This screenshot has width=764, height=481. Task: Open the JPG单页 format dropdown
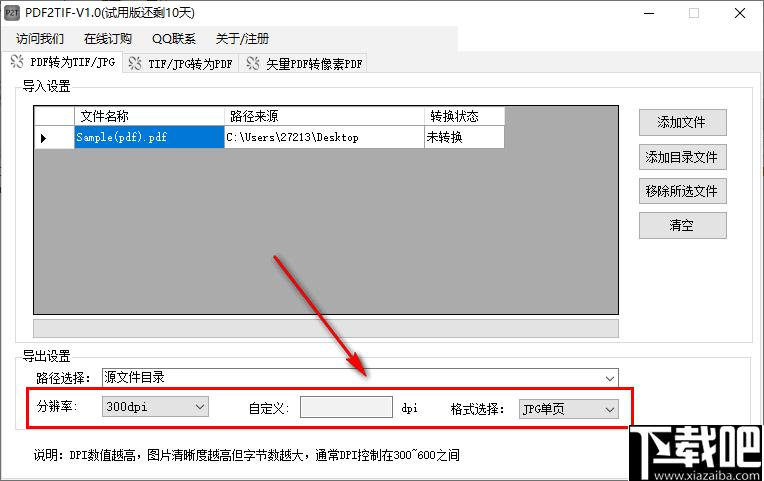[x=569, y=409]
